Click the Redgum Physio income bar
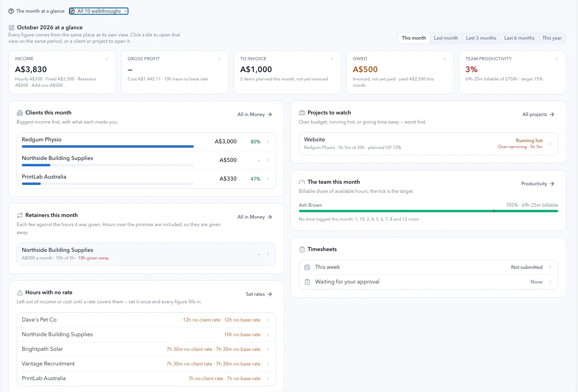The image size is (578, 392). (x=108, y=147)
